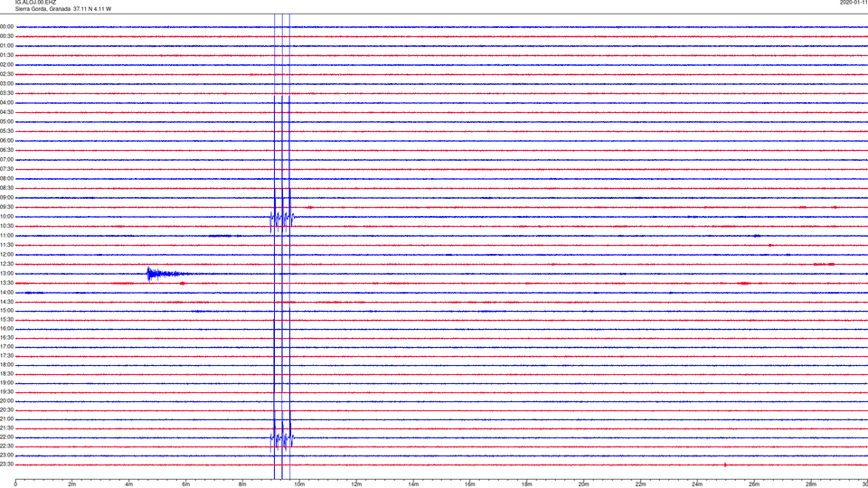This screenshot has height=488, width=868.
Task: Select the 02:00 trace time label
Action: tap(6, 65)
